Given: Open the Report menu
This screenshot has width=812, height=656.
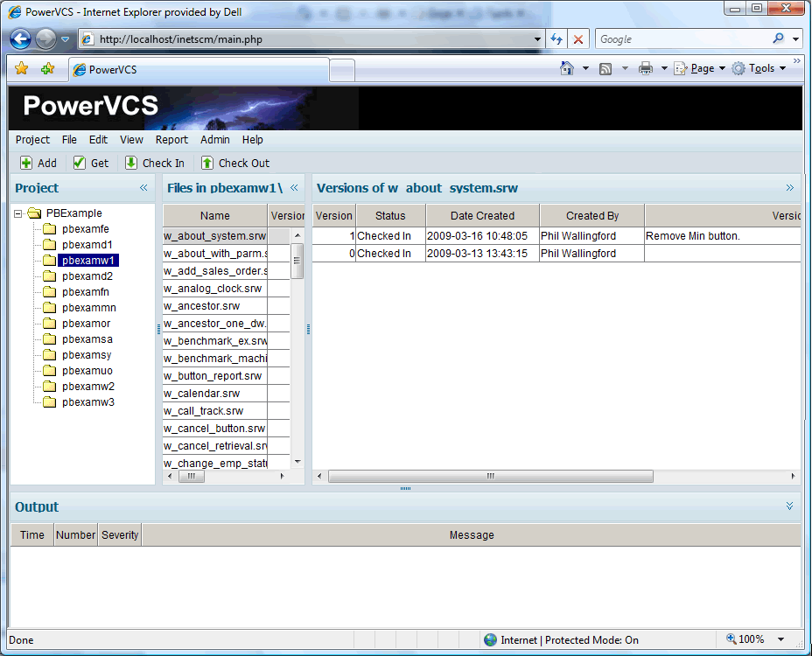Looking at the screenshot, I should tap(171, 140).
